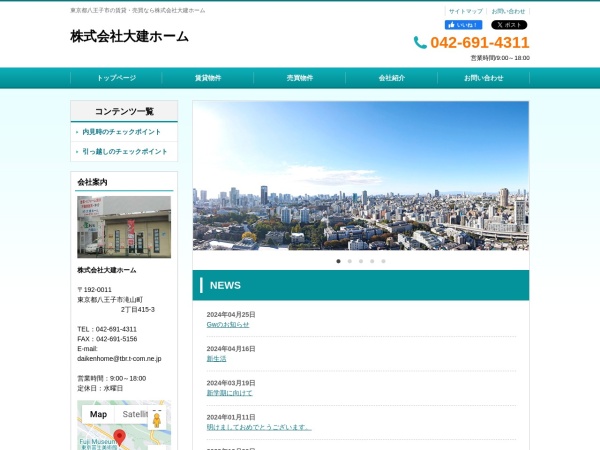Open 内見時のチェックポイント sidebar link
The width and height of the screenshot is (600, 450).
(x=122, y=132)
